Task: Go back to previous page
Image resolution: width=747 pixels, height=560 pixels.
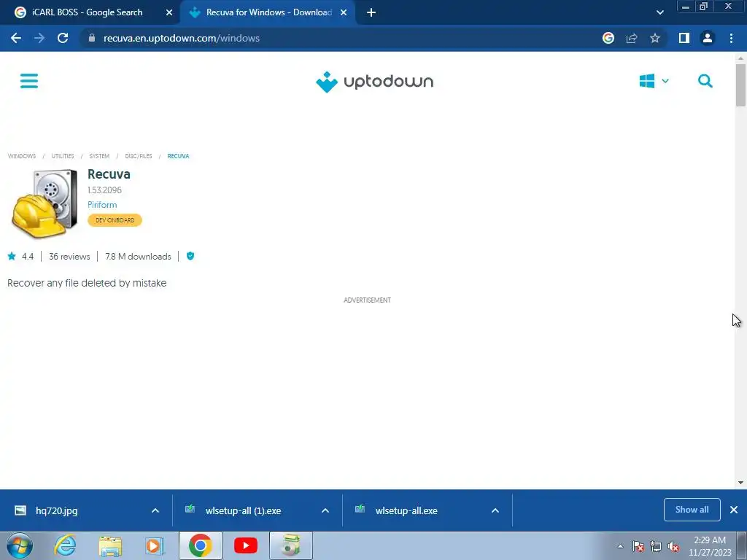Action: pyautogui.click(x=16, y=38)
